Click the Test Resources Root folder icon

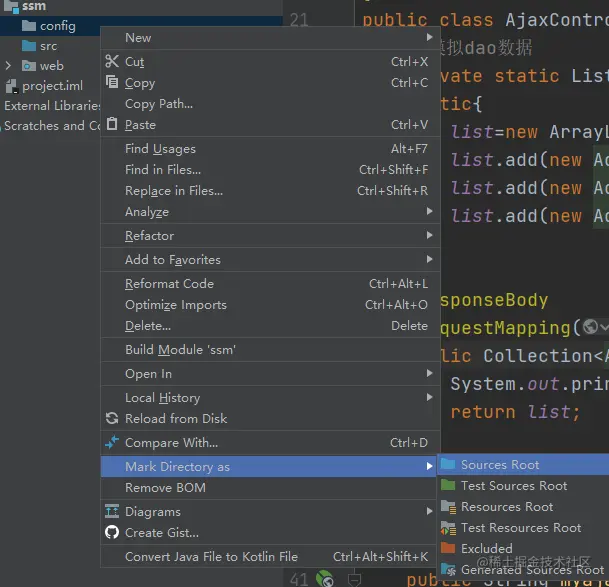pyautogui.click(x=449, y=528)
